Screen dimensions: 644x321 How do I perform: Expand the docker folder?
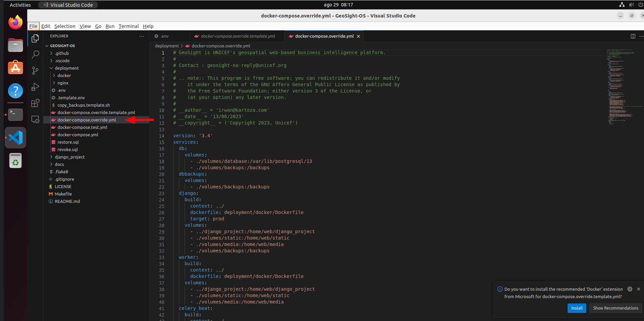[x=96, y=75]
